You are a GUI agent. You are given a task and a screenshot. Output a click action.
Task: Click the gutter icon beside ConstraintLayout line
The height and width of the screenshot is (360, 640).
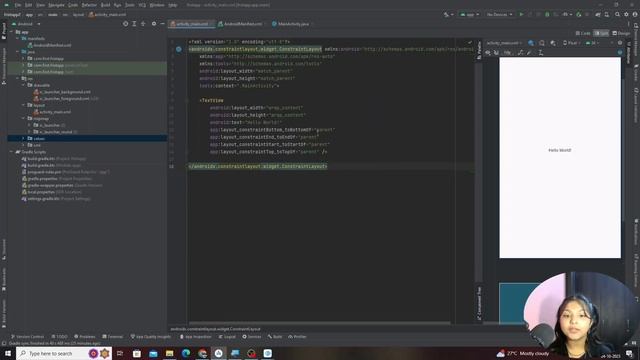(178, 49)
